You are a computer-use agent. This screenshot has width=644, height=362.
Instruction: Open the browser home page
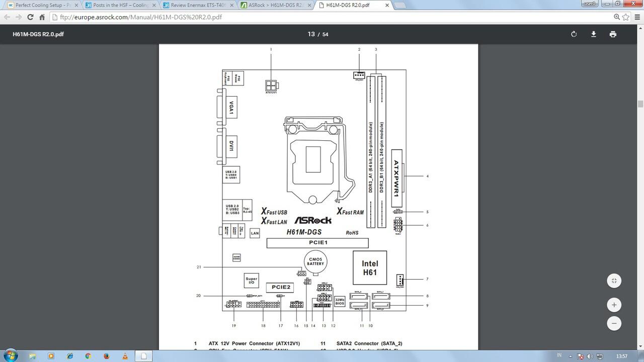(42, 17)
